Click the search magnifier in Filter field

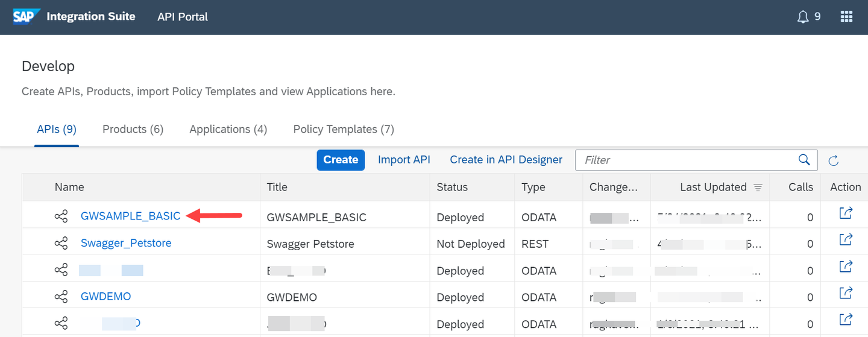(804, 160)
